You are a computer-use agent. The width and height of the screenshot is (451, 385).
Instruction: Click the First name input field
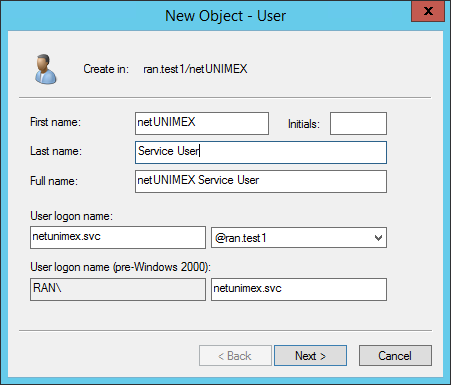point(202,123)
